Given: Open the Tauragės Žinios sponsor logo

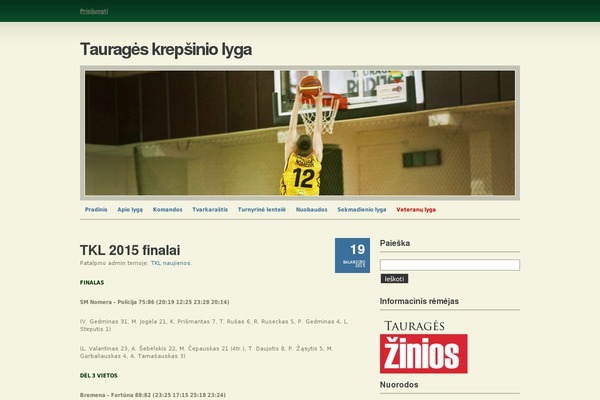Looking at the screenshot, I should click(x=423, y=347).
